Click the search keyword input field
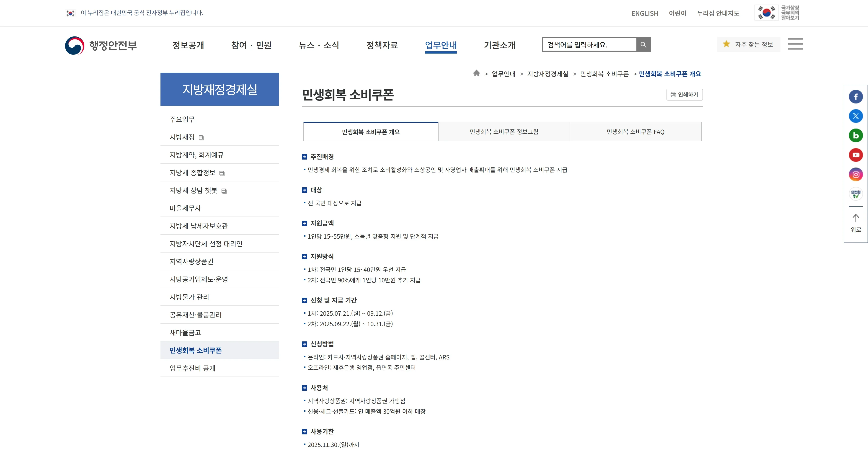868x449 pixels. coord(589,44)
